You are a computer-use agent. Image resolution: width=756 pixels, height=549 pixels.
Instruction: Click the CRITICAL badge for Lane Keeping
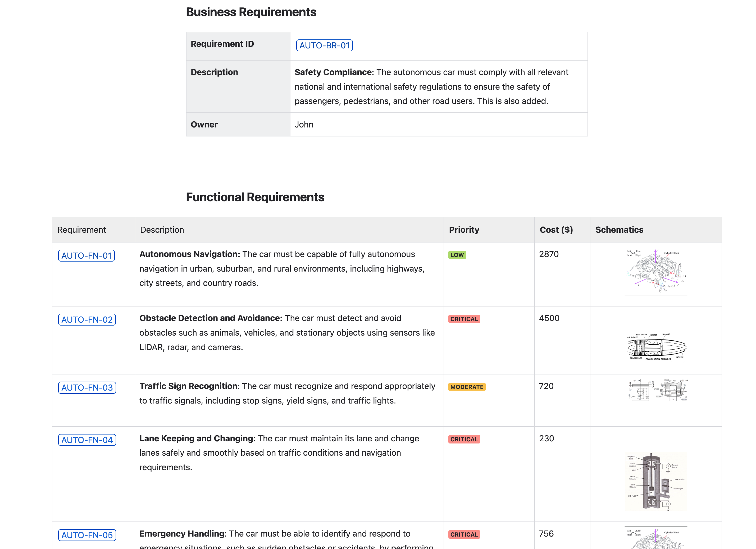(464, 439)
